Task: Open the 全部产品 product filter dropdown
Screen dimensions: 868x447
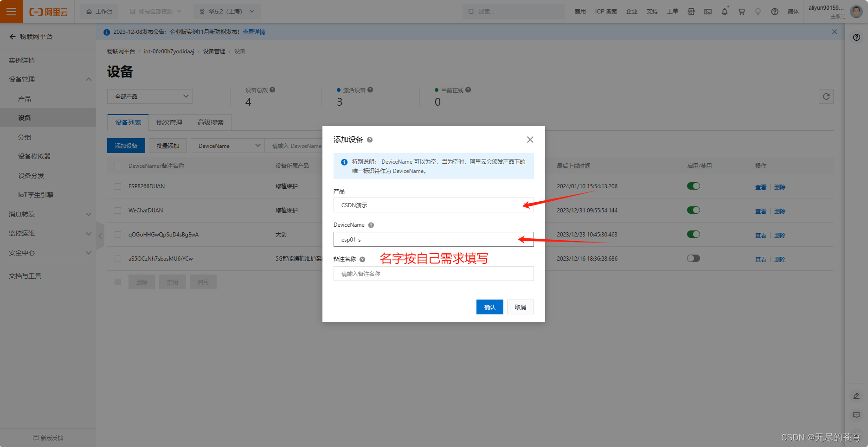Action: (x=150, y=96)
